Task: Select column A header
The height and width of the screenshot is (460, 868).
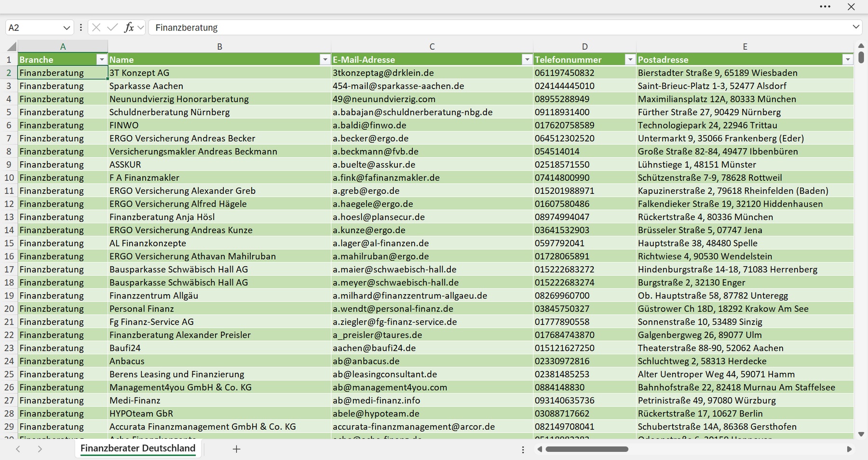Action: pos(63,47)
